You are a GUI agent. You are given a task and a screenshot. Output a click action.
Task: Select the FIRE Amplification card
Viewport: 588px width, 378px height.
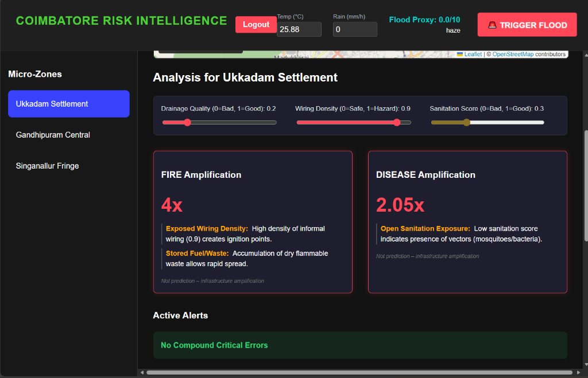(x=253, y=222)
